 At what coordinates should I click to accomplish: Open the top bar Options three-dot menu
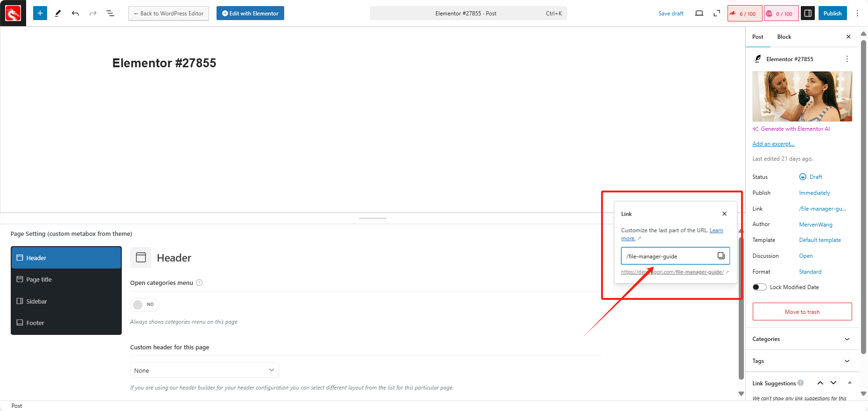[857, 13]
